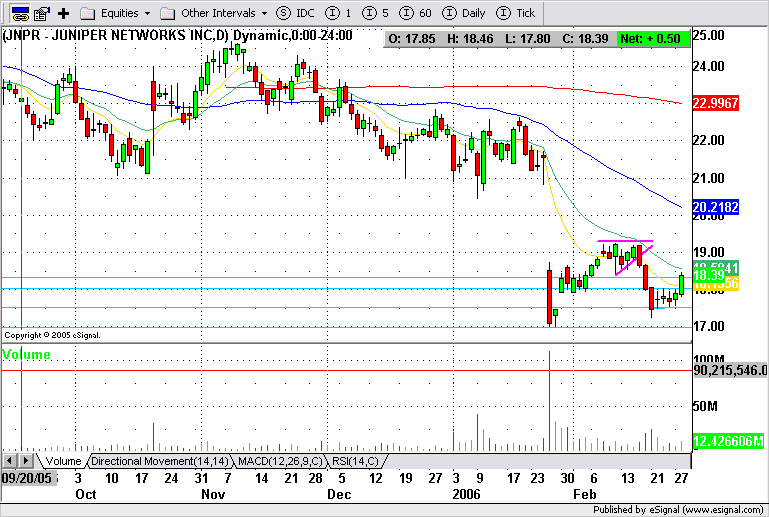Select the Volume study tab
Viewport: 769px width, 517px height.
point(63,461)
